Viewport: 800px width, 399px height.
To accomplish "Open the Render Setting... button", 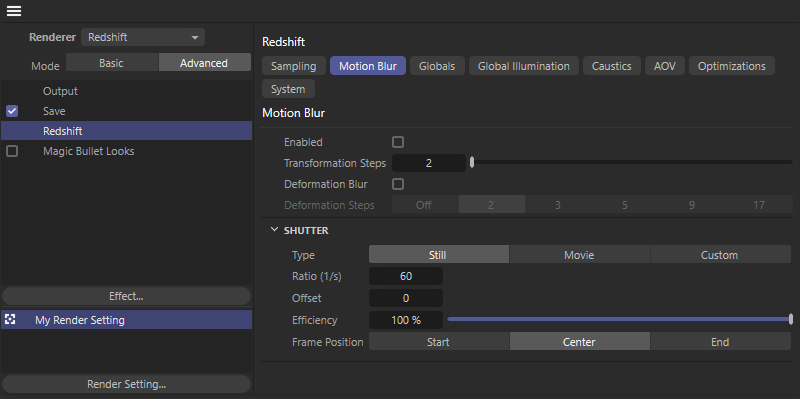I will click(x=126, y=384).
